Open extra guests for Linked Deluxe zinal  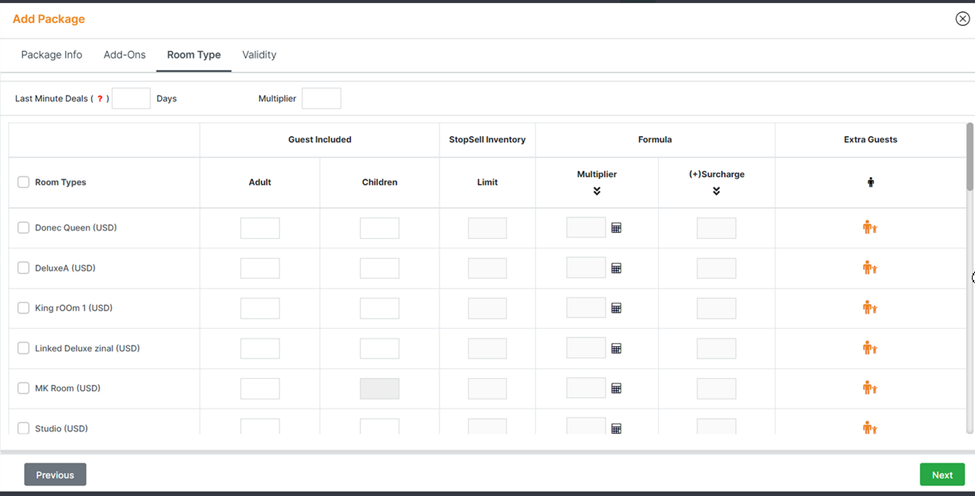[x=869, y=348]
